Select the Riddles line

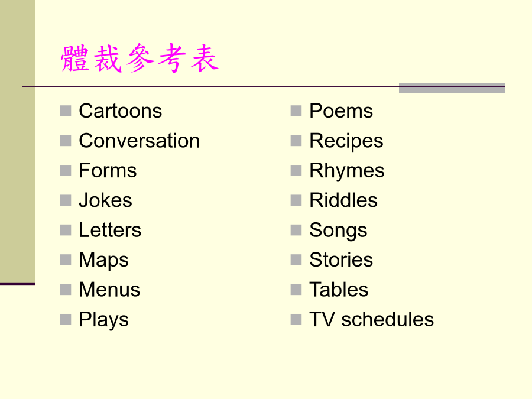point(343,200)
